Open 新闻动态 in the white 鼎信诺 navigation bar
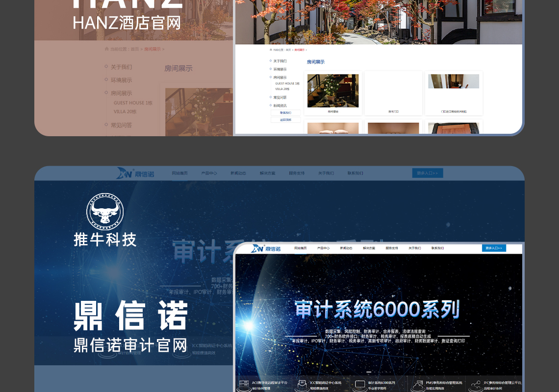Screen dimensions: 559x392 coord(346,248)
